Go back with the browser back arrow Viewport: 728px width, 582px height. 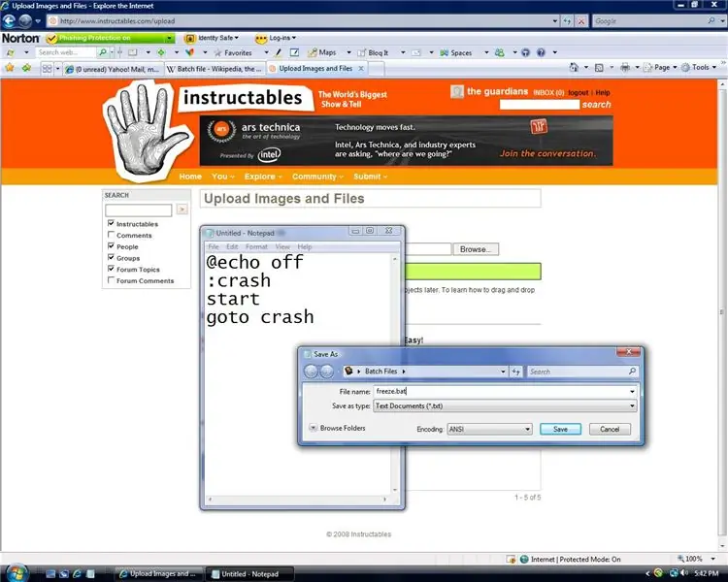click(9, 21)
